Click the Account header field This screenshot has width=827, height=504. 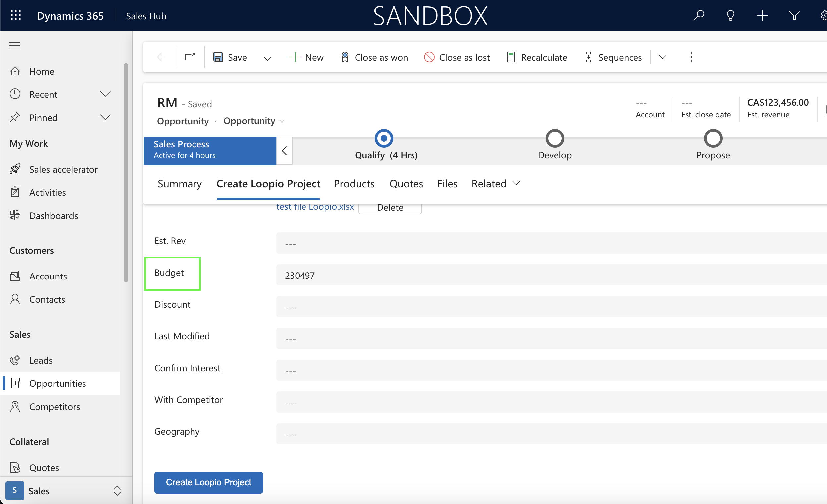point(650,108)
